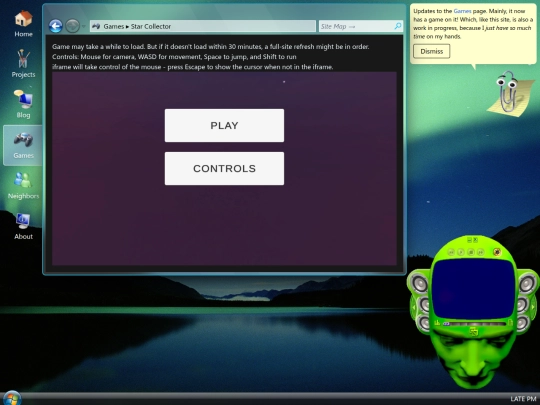Viewport: 540px width, 405px height.
Task: Click the greyed forward navigation button
Action: tap(72, 26)
